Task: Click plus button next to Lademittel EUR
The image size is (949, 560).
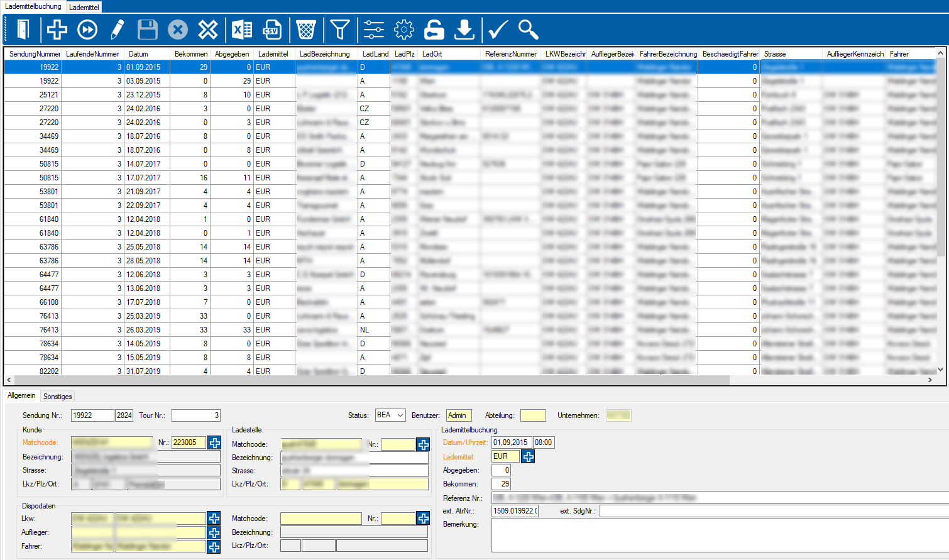Action: click(528, 457)
